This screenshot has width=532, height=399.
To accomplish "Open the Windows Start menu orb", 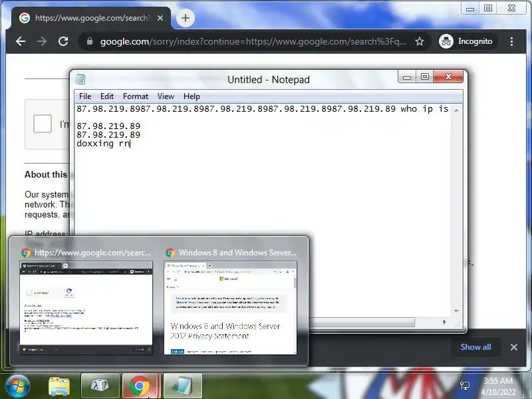I will point(18,386).
